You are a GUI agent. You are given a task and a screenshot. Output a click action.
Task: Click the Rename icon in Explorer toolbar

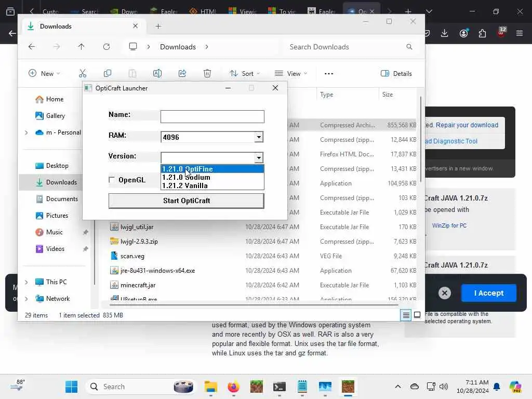pos(157,73)
